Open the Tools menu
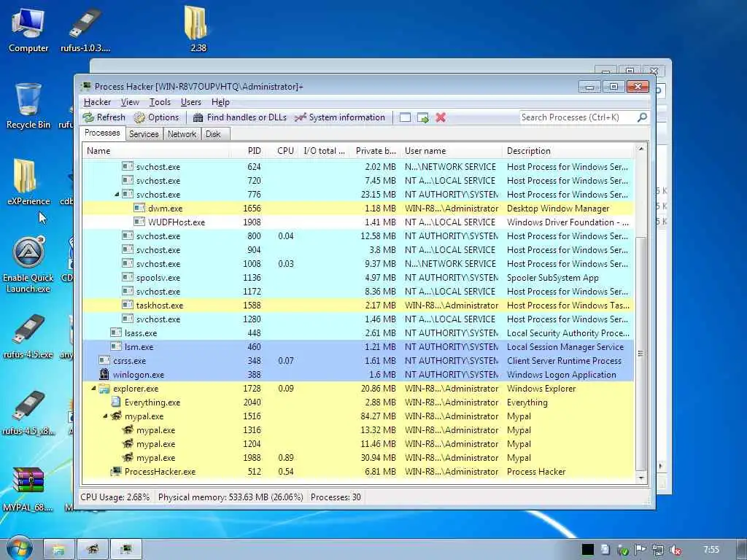This screenshot has height=560, width=747. (x=160, y=102)
